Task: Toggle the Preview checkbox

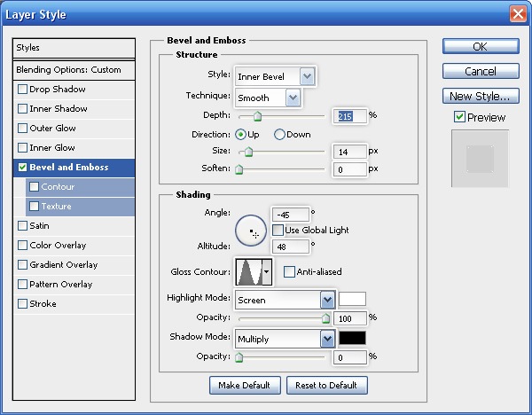Action: pos(458,117)
